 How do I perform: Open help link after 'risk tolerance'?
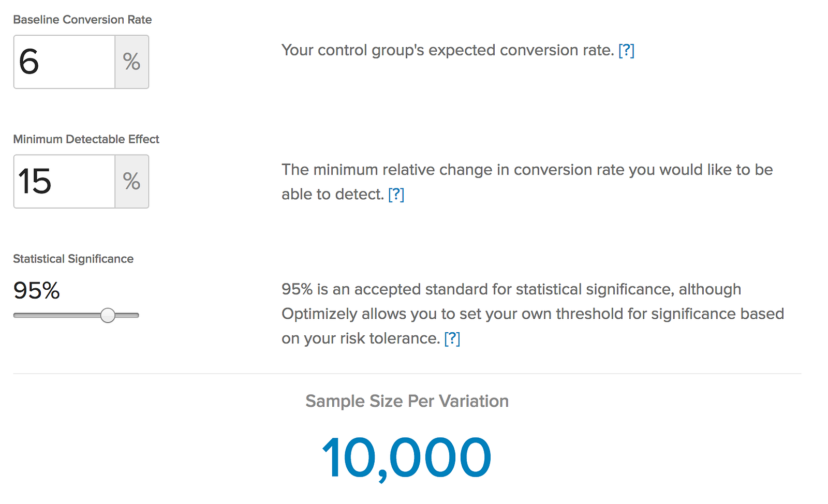(x=452, y=338)
